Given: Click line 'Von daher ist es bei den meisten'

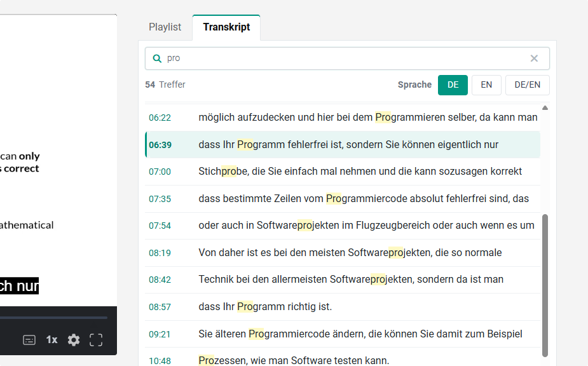Looking at the screenshot, I should [x=350, y=252].
